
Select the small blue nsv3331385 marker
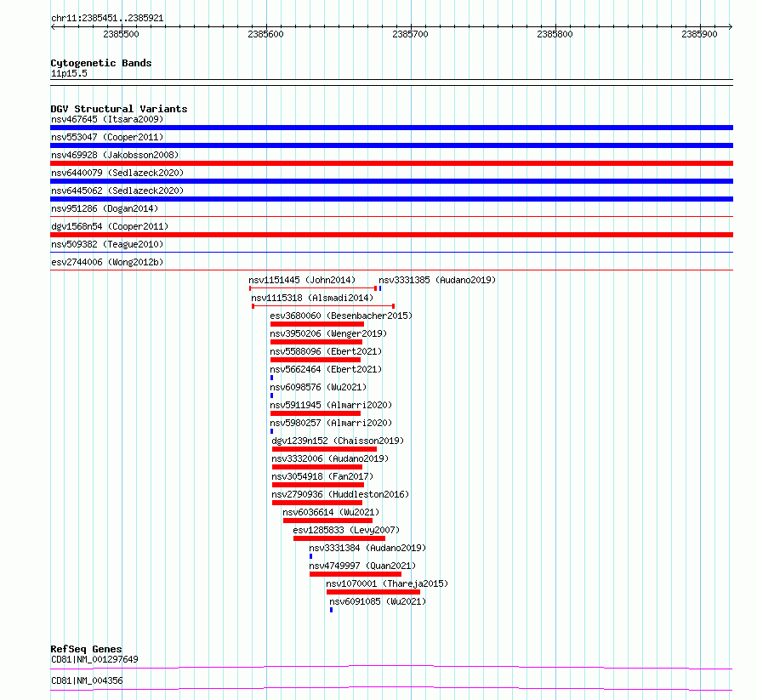pyautogui.click(x=380, y=288)
